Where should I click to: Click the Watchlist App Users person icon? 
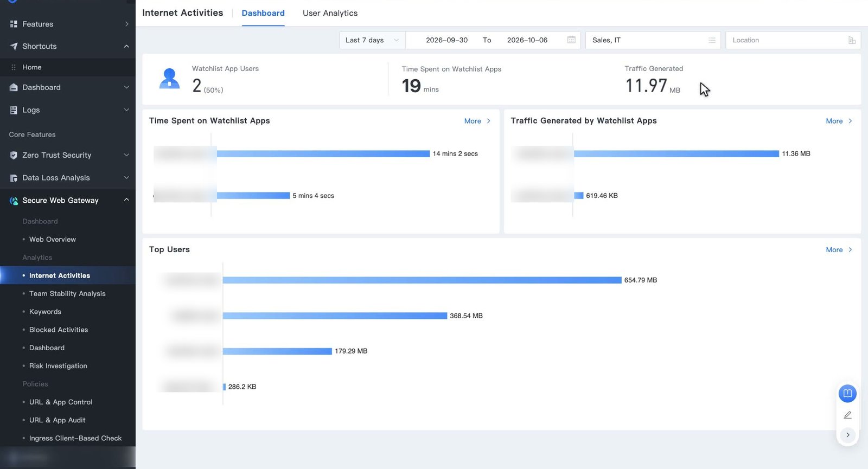point(169,78)
